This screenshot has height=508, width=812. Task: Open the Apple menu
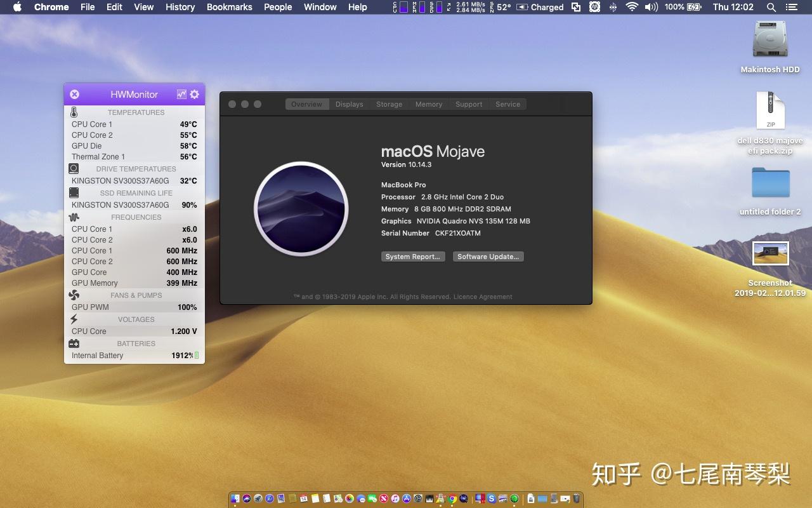[x=17, y=7]
